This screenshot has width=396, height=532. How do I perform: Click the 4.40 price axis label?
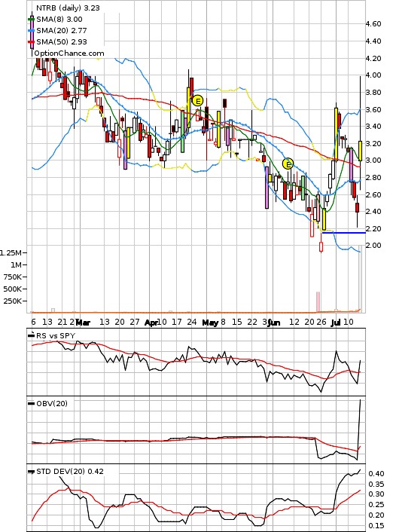pos(373,41)
